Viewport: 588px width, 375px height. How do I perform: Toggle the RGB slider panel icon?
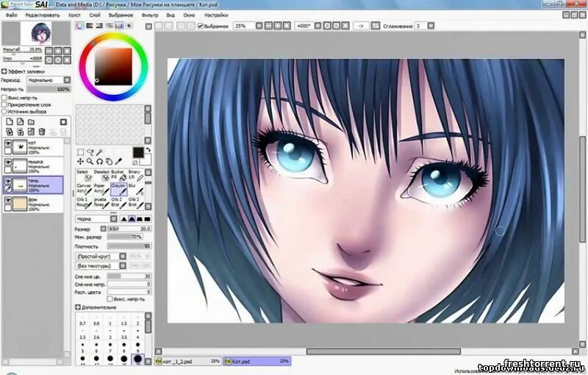click(89, 26)
